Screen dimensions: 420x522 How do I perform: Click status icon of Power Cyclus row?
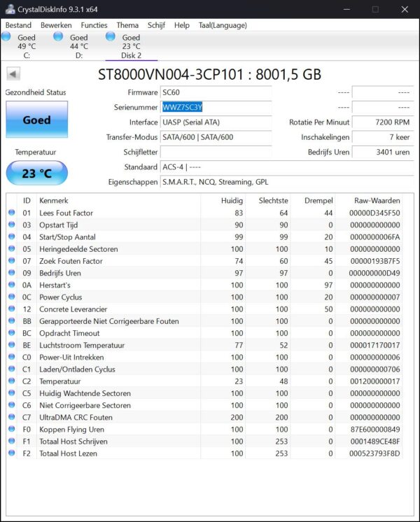click(x=12, y=297)
